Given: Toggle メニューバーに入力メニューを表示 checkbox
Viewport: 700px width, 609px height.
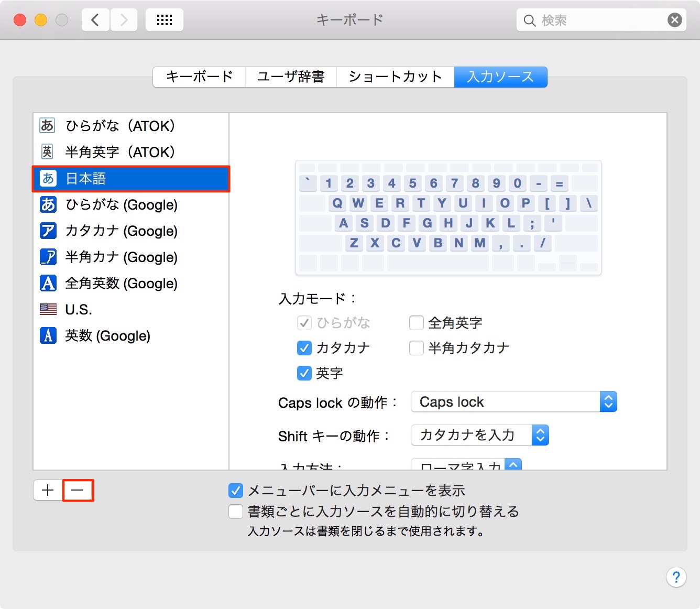Looking at the screenshot, I should [236, 491].
